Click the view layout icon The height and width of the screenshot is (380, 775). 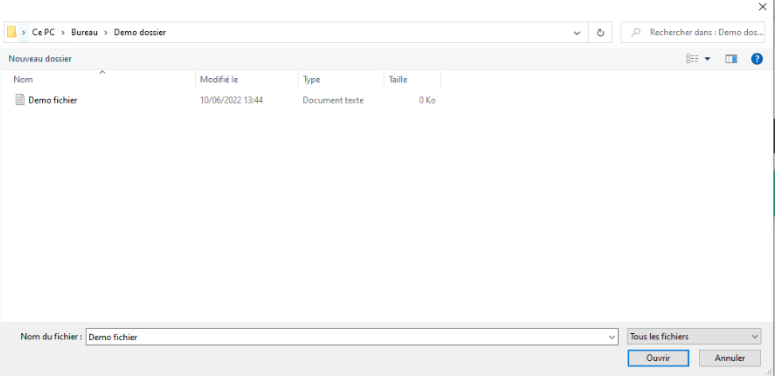point(692,59)
